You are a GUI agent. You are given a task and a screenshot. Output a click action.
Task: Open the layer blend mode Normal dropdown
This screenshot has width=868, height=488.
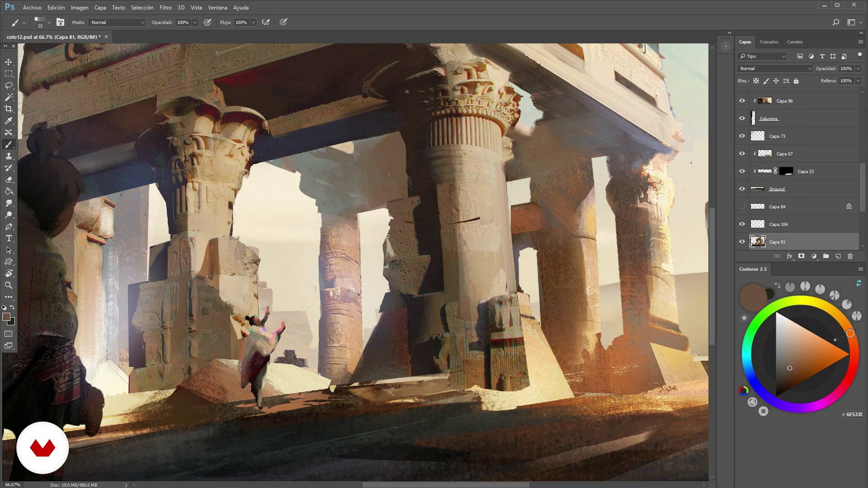(775, 69)
